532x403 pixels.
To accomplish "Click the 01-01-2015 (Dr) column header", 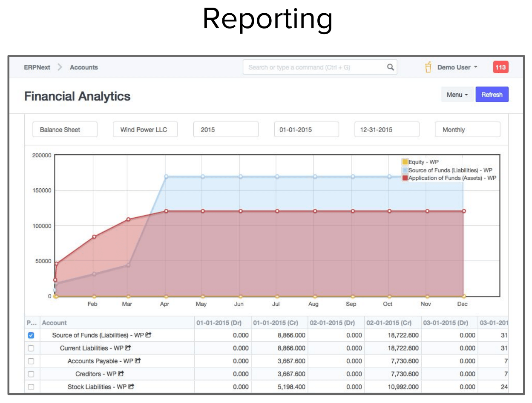I will tap(223, 323).
